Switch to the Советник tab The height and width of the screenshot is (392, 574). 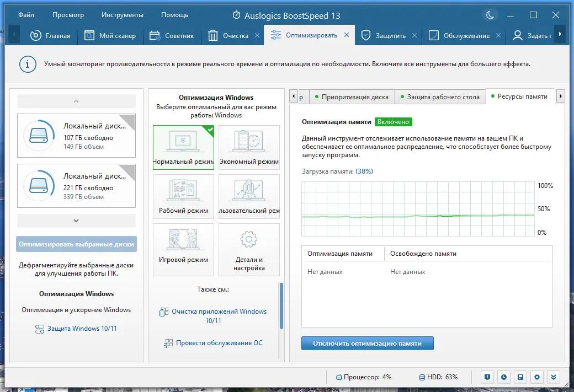click(x=172, y=35)
